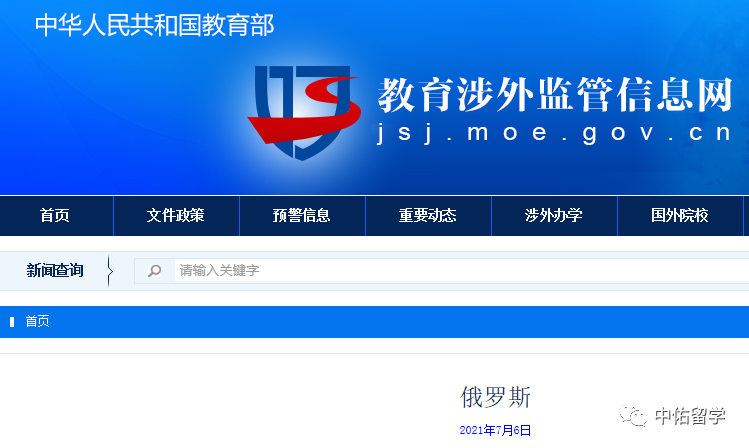Choose 国外院校 in the navigation bar
Screen dimensions: 749x448
coord(680,215)
